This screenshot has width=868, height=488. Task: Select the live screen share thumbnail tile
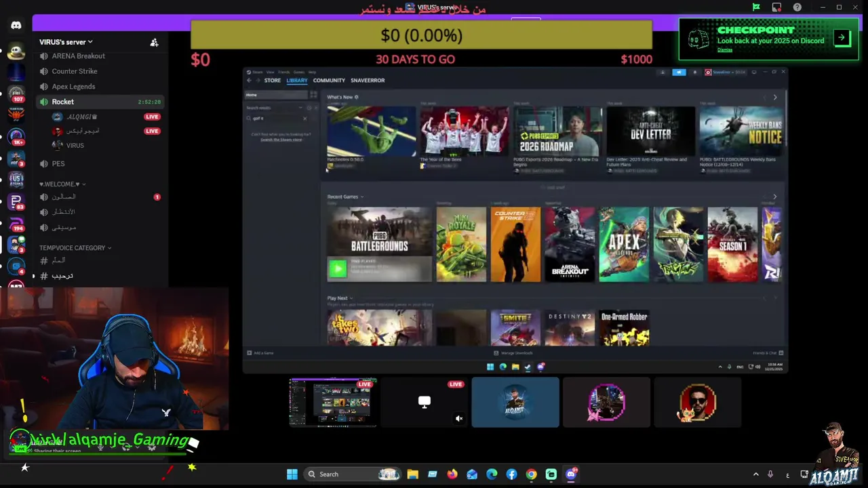[x=333, y=403]
